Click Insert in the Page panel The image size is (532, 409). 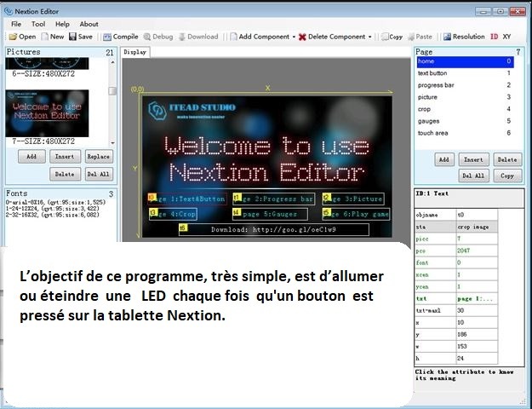pos(473,159)
